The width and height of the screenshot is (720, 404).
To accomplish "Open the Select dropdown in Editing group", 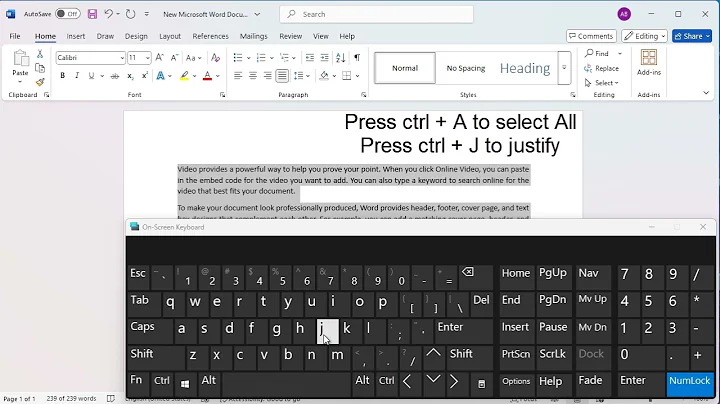I will point(602,83).
